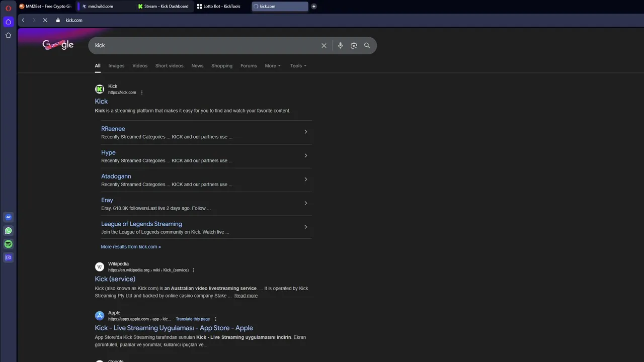This screenshot has width=644, height=362.
Task: Switch to the News tab
Action: pyautogui.click(x=197, y=66)
